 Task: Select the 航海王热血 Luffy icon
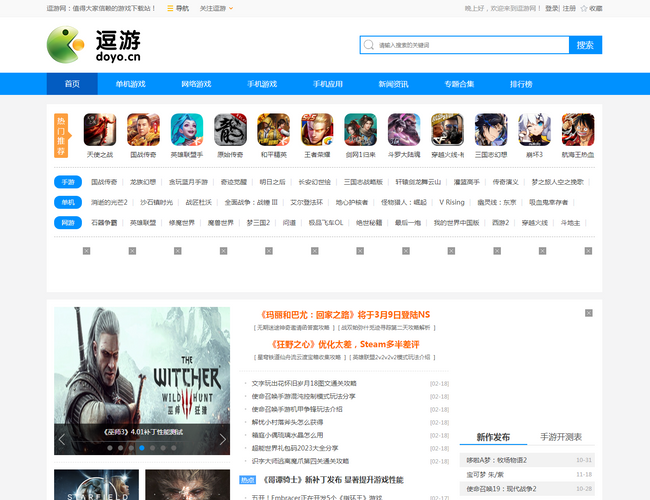coord(578,130)
